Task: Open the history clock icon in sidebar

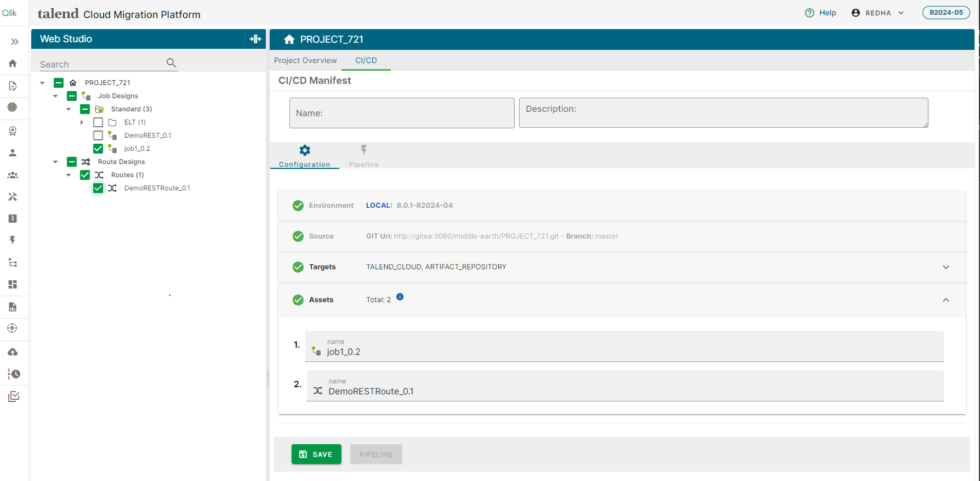Action: click(14, 374)
